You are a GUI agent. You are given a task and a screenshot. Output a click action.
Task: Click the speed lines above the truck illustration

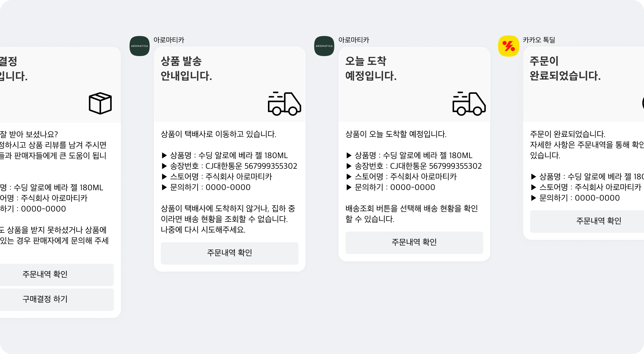click(275, 95)
